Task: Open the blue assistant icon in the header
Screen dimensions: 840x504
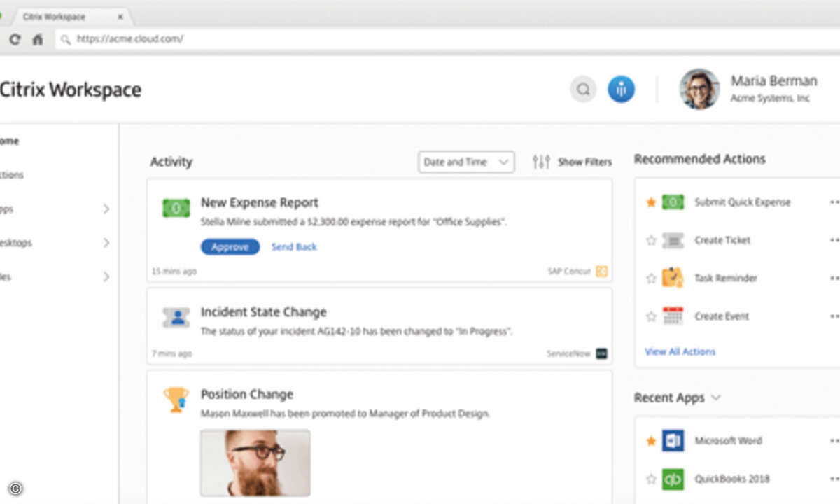Action: [621, 90]
